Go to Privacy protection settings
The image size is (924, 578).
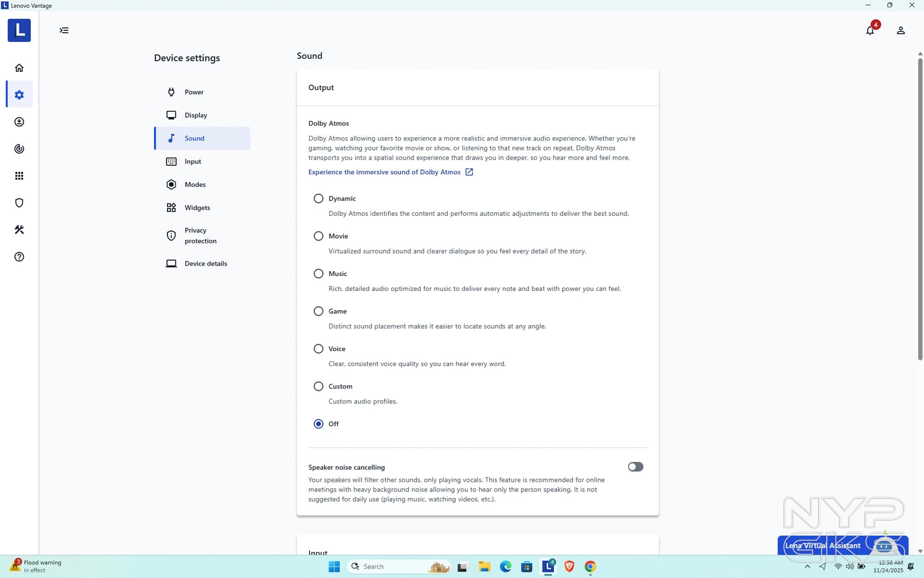[x=200, y=236]
